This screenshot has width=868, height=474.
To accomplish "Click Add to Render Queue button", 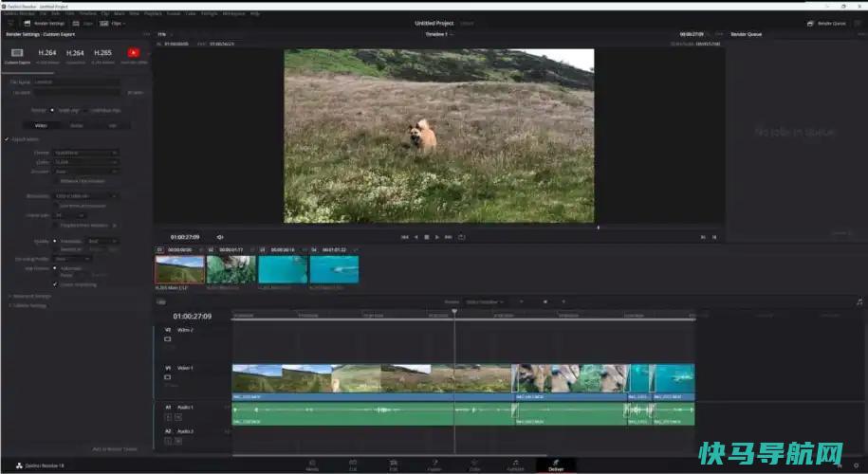I will (115, 449).
